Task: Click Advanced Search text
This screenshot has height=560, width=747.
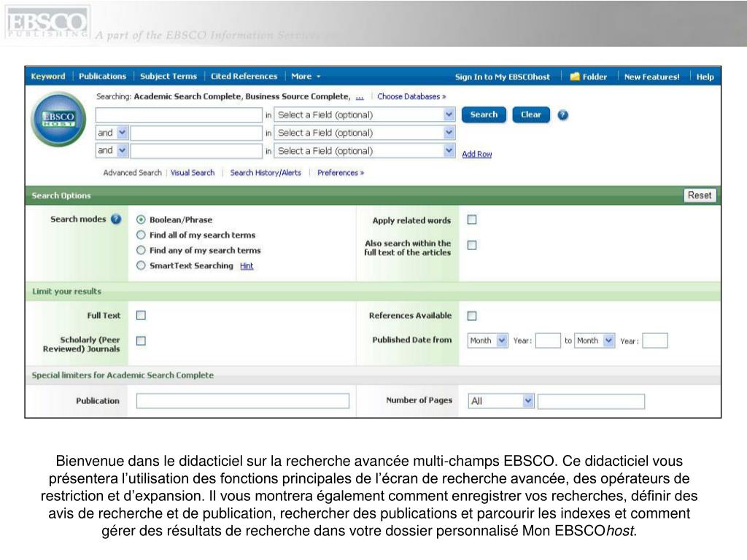Action: coord(133,172)
